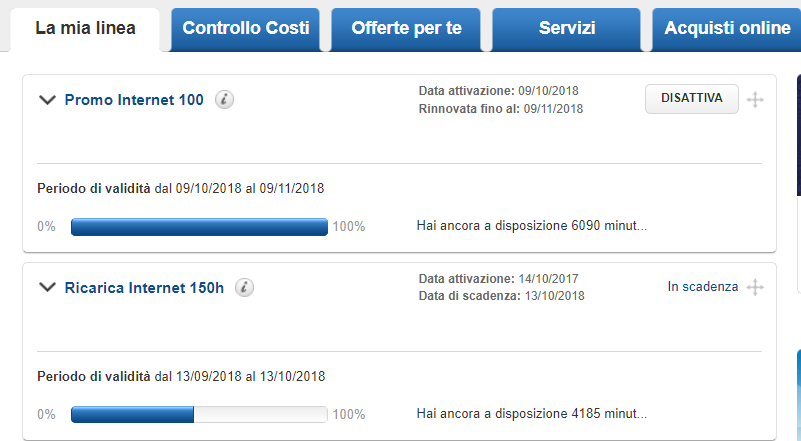The width and height of the screenshot is (801, 441).
Task: Select the La mia linea tab
Action: tap(85, 29)
